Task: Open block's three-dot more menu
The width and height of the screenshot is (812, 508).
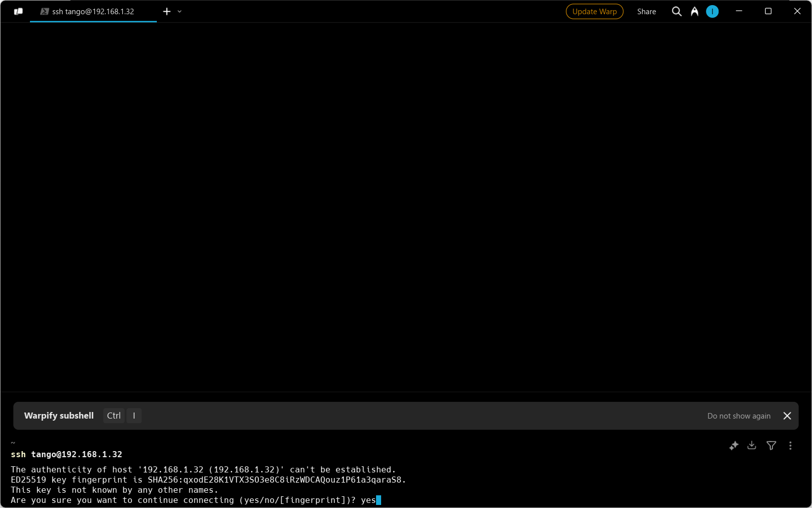Action: [x=790, y=446]
